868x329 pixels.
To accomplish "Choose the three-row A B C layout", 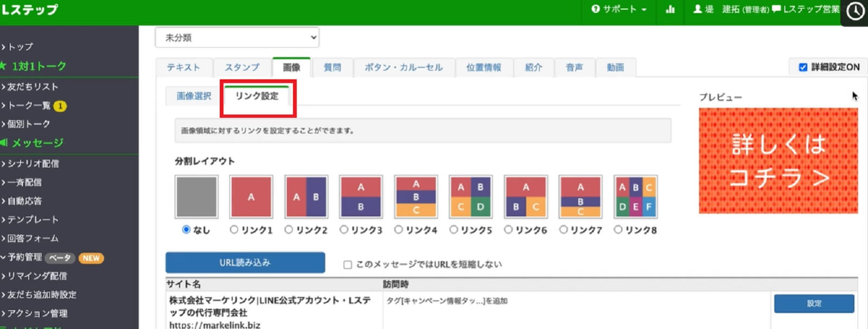I will coord(416,197).
